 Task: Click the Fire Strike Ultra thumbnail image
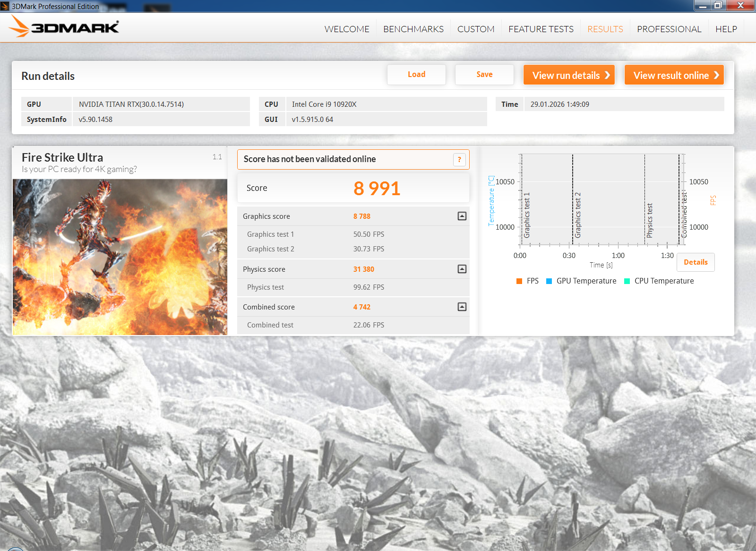[120, 257]
